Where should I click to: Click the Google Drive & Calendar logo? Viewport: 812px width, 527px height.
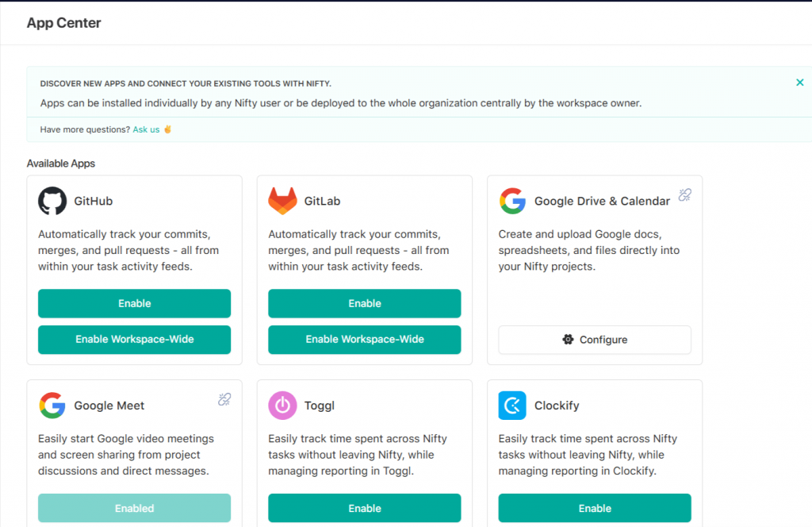513,201
